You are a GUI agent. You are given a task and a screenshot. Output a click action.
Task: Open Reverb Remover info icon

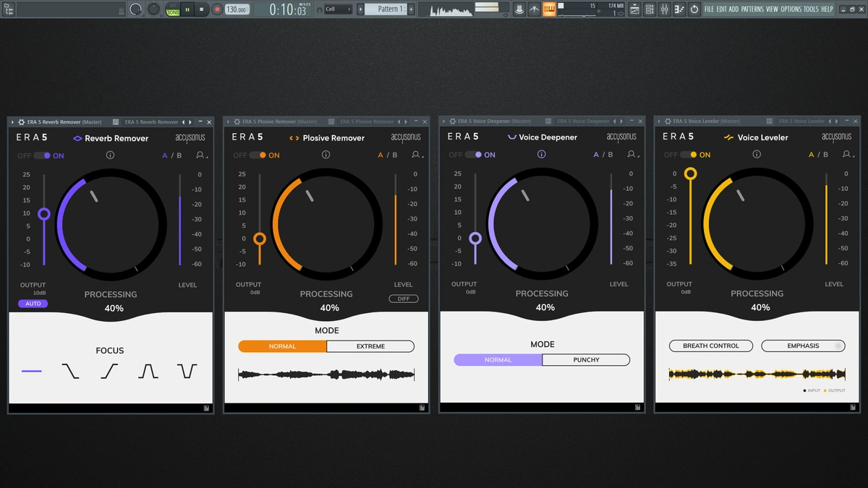pyautogui.click(x=110, y=155)
